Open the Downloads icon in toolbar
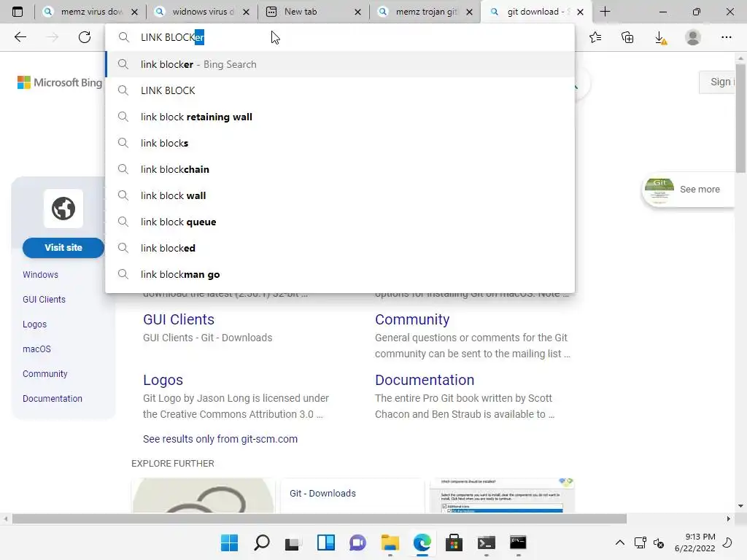The width and height of the screenshot is (747, 560). 660,38
